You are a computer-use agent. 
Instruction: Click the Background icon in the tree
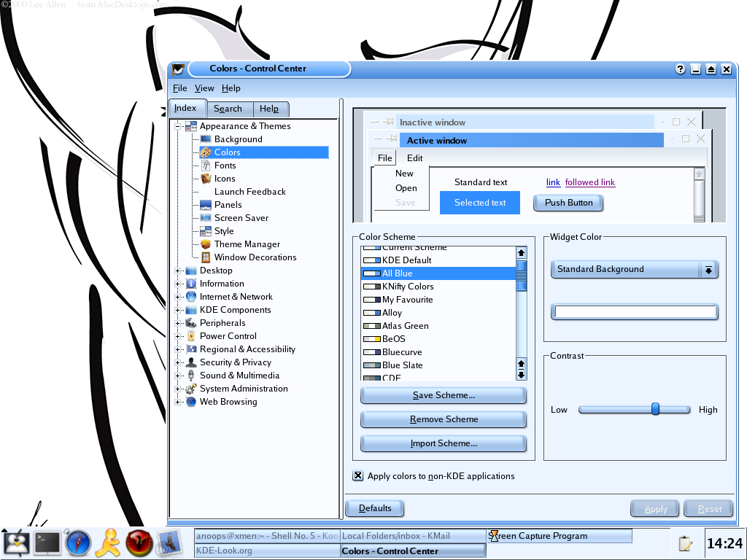click(206, 139)
